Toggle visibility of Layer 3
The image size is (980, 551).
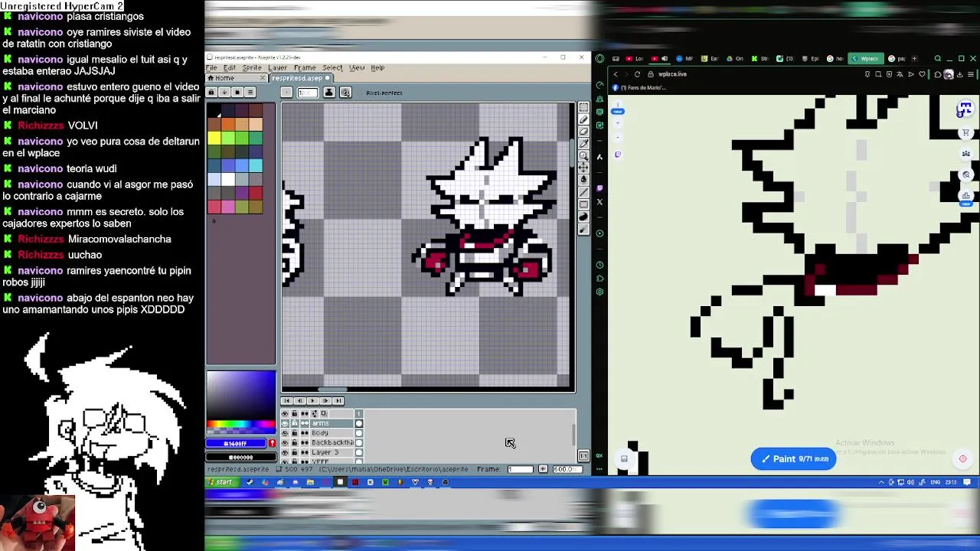pyautogui.click(x=286, y=452)
